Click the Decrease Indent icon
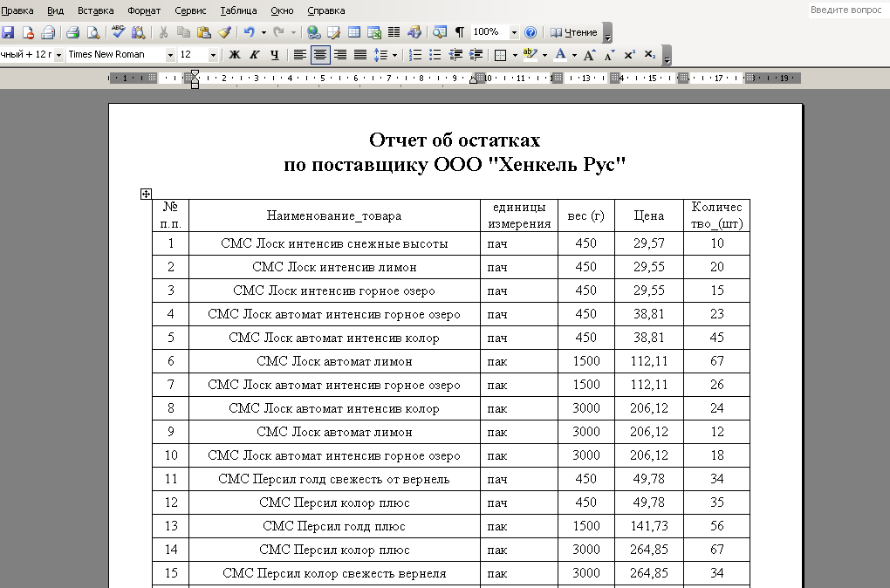The height and width of the screenshot is (588, 890). (455, 54)
